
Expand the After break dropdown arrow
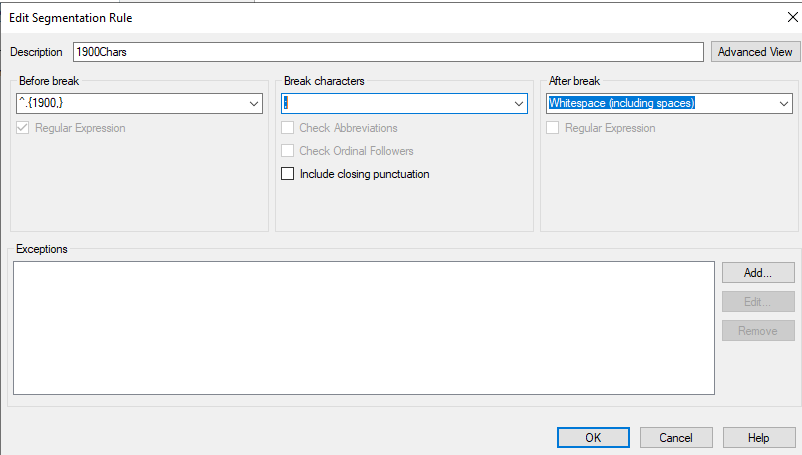click(x=784, y=103)
